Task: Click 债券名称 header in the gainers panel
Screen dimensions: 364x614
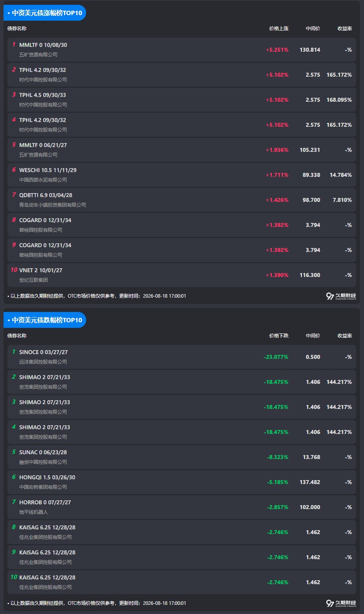Action: pyautogui.click(x=17, y=29)
